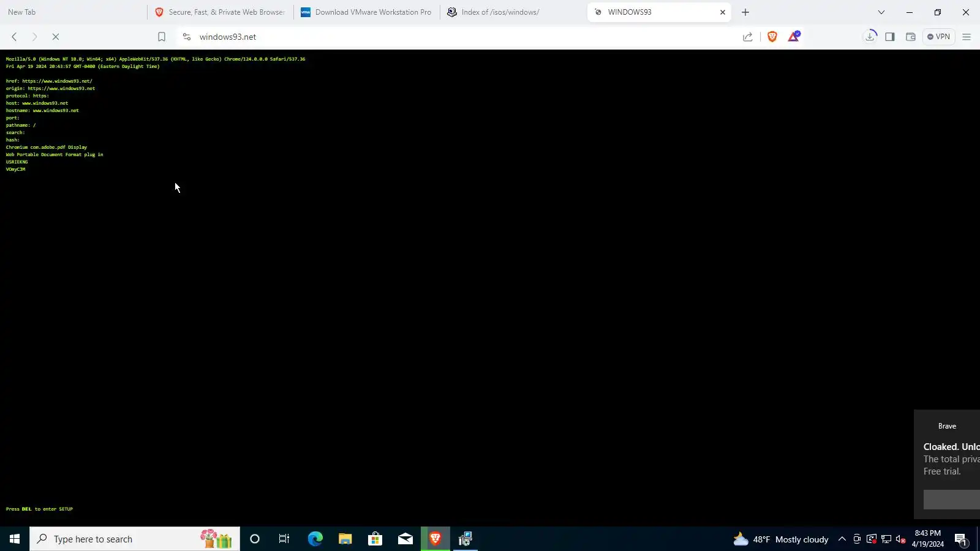
Task: Switch to Index of /isos/windows/ tab
Action: click(x=512, y=12)
